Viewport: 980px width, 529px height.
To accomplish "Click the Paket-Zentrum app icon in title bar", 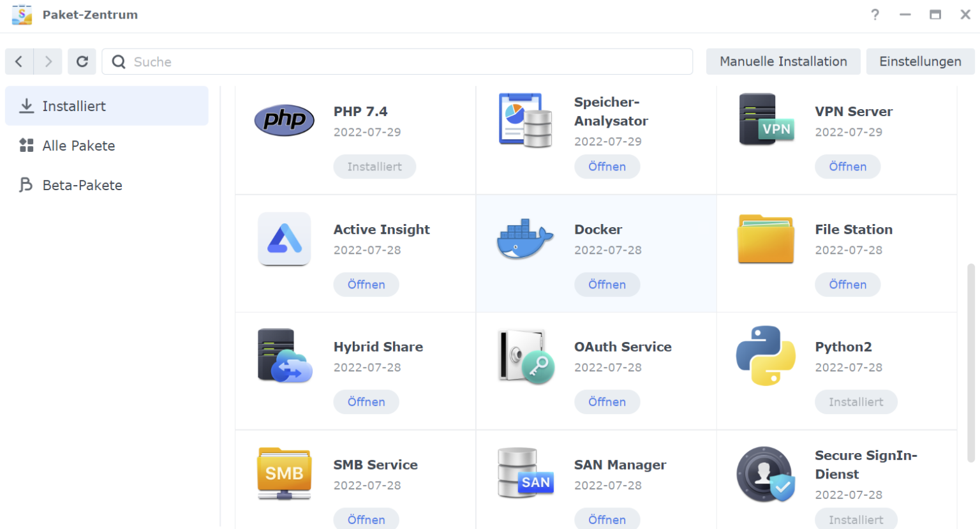I will click(x=22, y=15).
